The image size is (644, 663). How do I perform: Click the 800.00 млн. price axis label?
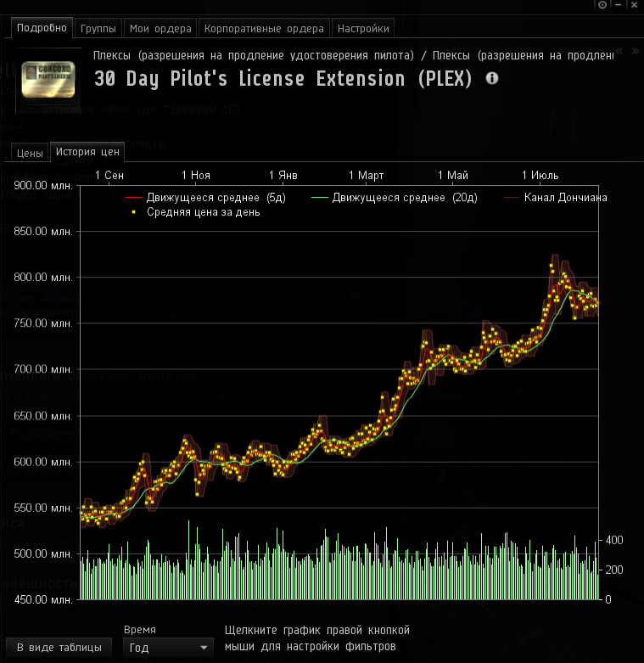point(43,278)
